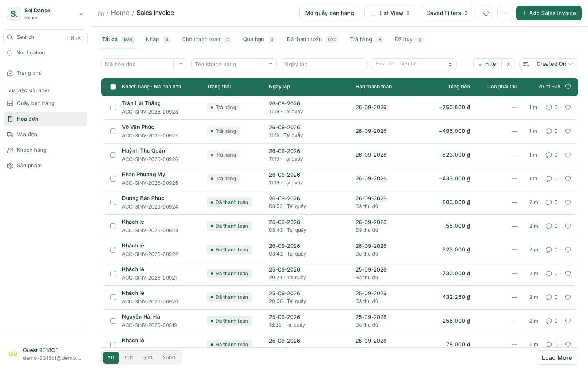Toggle the select-all checkbox in header
Screen dimensions: 588x368
pos(113,87)
